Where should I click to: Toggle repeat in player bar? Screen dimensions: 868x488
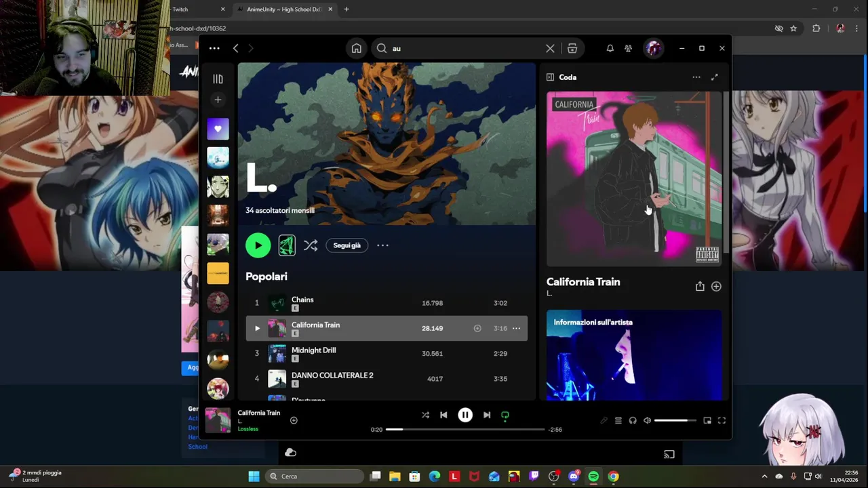[505, 415]
